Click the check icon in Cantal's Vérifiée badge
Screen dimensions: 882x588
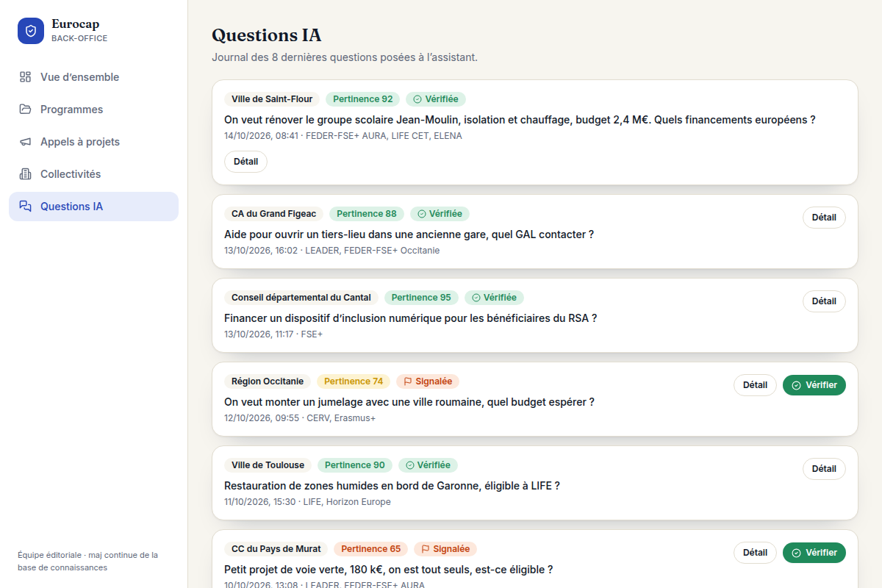tap(476, 298)
